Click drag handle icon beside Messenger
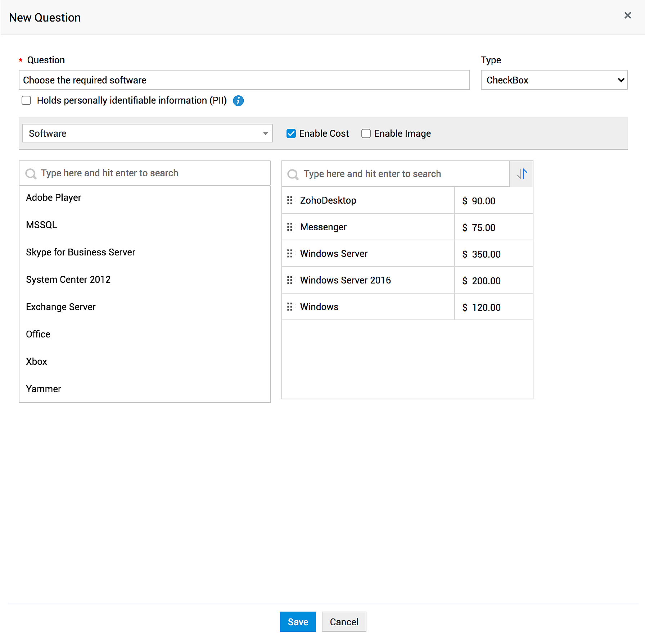This screenshot has height=644, width=645. pyautogui.click(x=290, y=227)
